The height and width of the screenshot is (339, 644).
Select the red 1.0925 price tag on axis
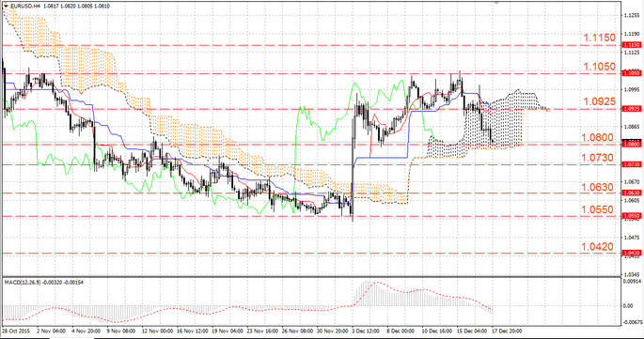click(x=631, y=109)
